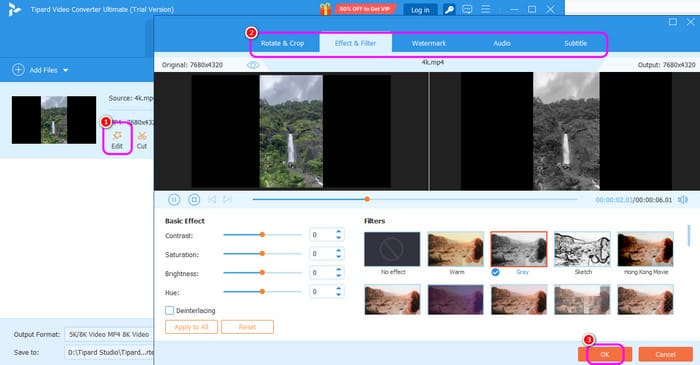Toggle the preview eye icon
This screenshot has width=700, height=365.
[253, 65]
